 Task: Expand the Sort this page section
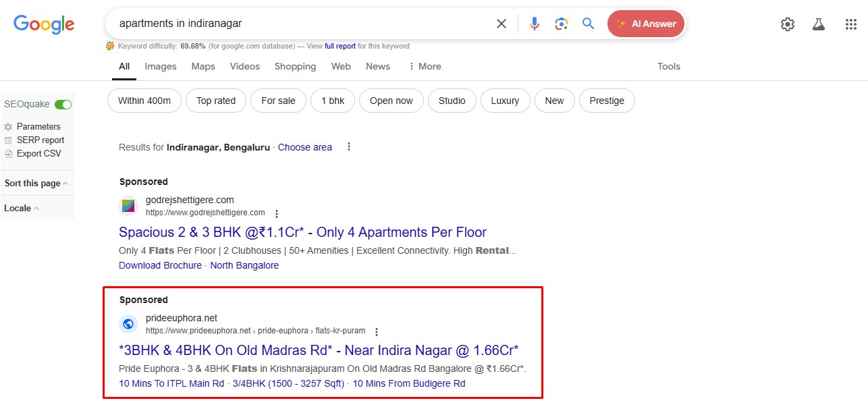pos(36,184)
